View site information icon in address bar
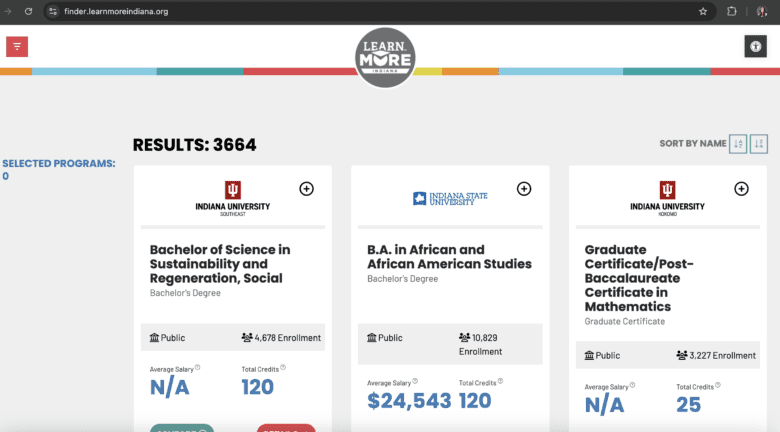 click(x=53, y=11)
